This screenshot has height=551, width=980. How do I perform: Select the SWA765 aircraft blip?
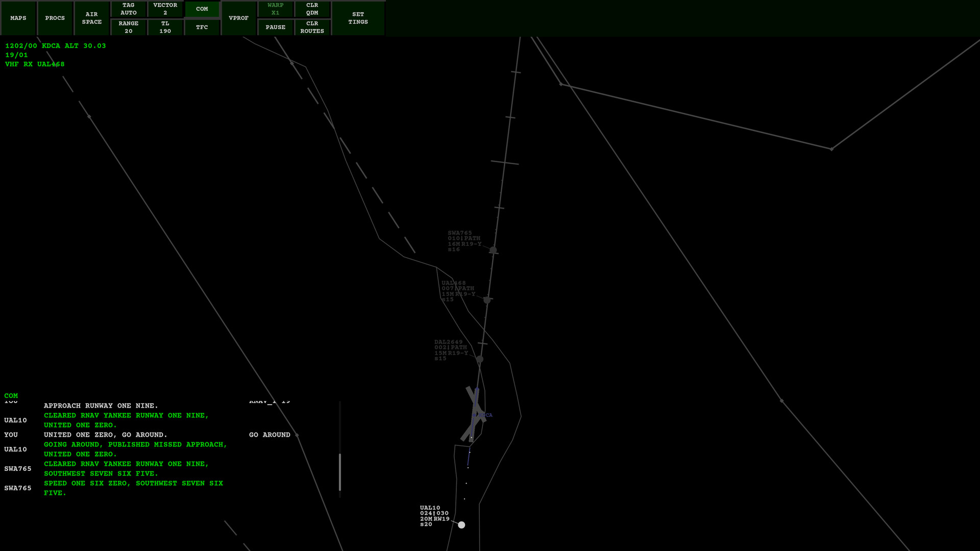(x=493, y=250)
